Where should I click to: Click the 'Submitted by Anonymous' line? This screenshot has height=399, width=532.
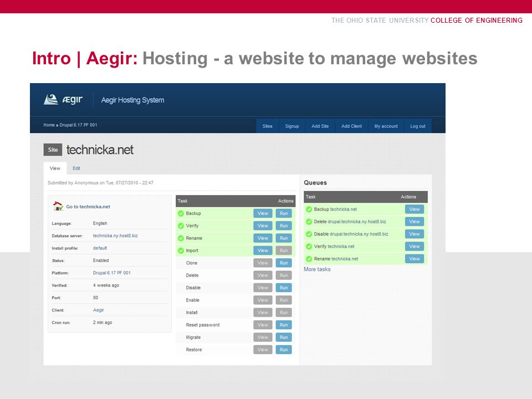pyautogui.click(x=100, y=183)
